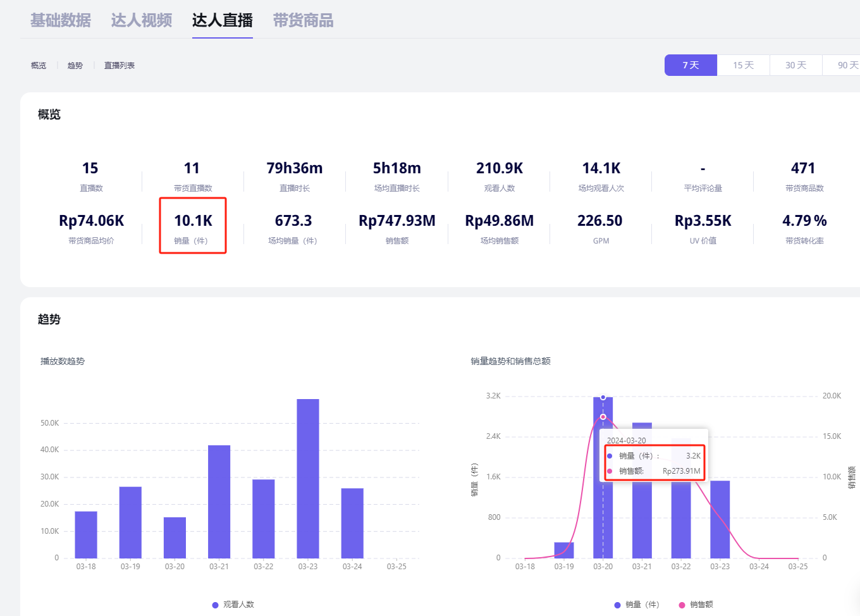Click the 03-23 bar in 销量趋势 chart
Viewport: 860px width, 616px height.
point(720,519)
